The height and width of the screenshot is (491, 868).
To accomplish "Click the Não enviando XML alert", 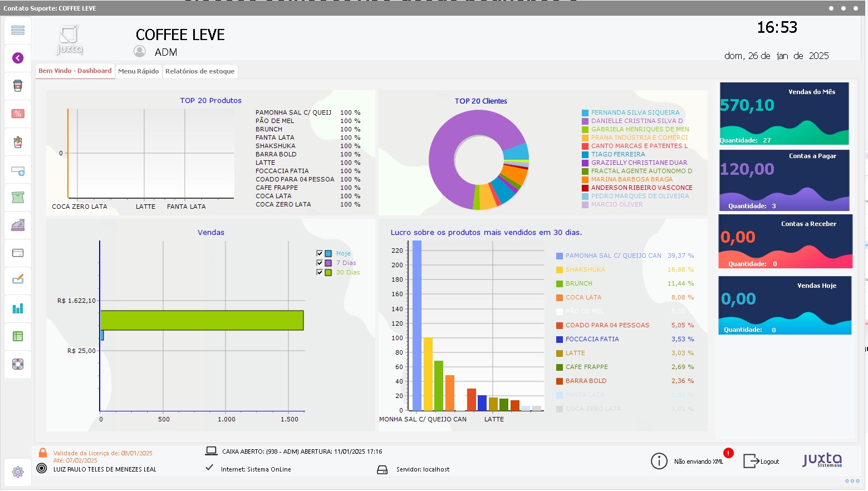I will [x=699, y=461].
